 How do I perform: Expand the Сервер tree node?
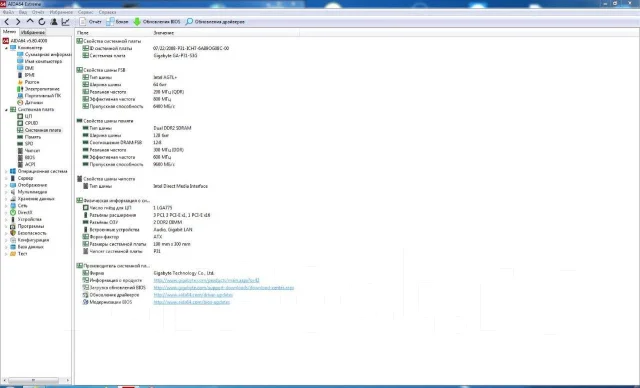coord(6,178)
